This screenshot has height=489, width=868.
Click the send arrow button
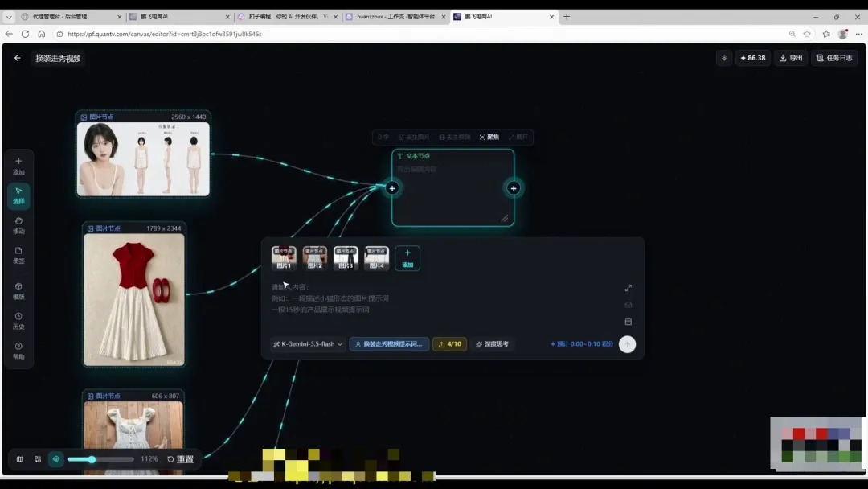627,344
